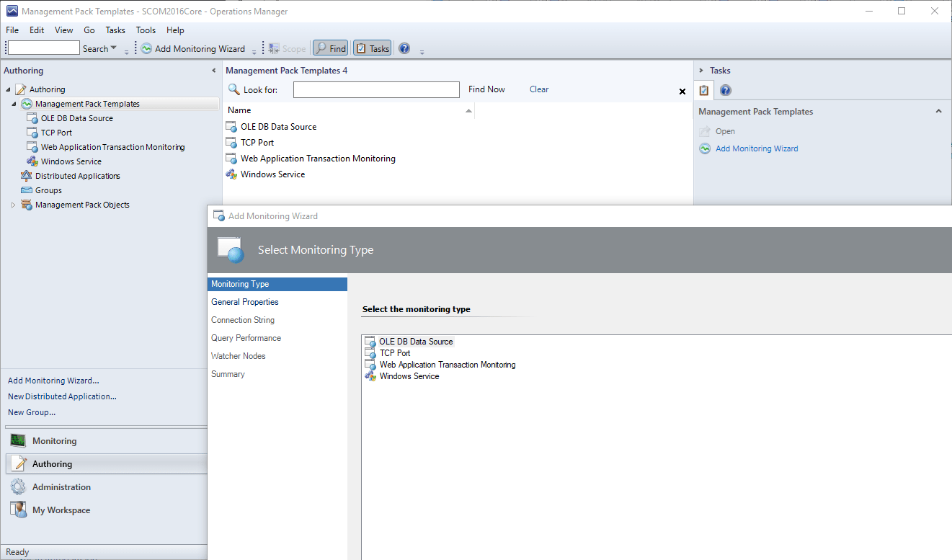Click the blue Help icon in the toolbar
This screenshot has height=560, width=952.
(404, 49)
